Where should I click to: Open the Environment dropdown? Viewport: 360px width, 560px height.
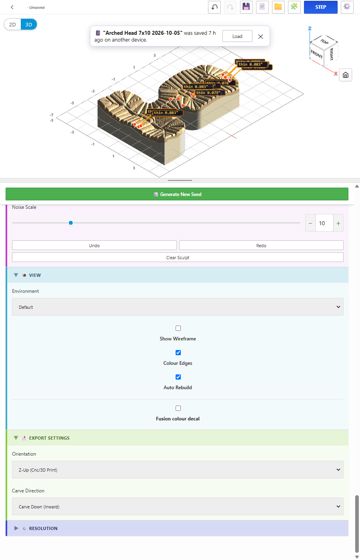tap(178, 307)
